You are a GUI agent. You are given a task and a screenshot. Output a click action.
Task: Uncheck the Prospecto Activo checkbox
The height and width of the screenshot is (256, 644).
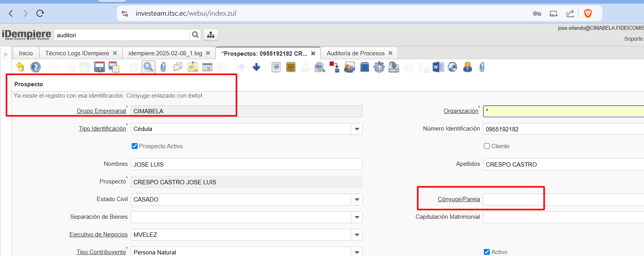135,146
